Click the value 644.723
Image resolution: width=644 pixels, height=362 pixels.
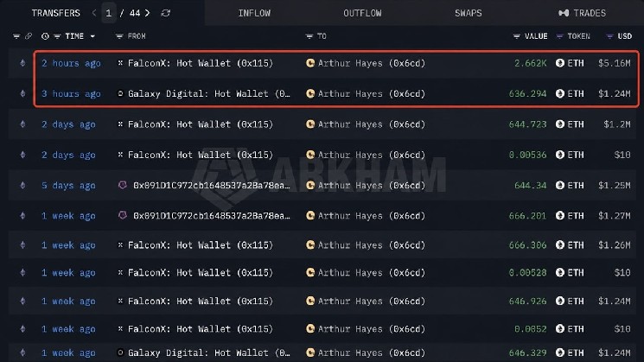pyautogui.click(x=528, y=124)
